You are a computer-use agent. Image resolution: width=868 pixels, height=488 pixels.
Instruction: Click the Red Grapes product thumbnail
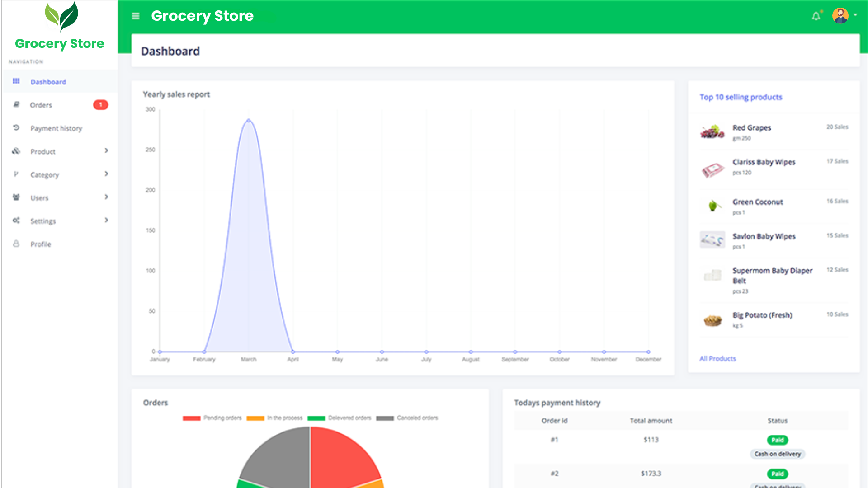(712, 132)
